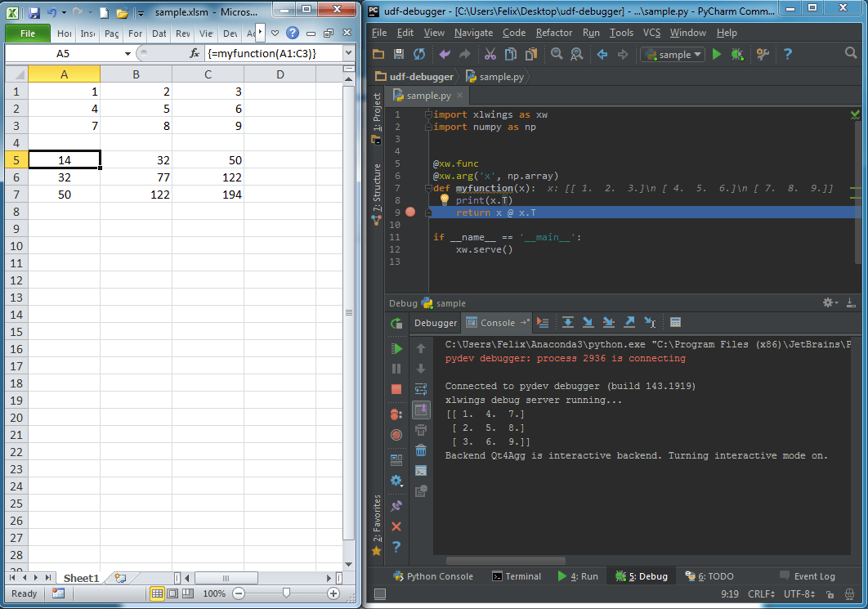Paste clipboard in PyCharm toolbar
Viewport: 868px width, 609px height.
(x=531, y=54)
